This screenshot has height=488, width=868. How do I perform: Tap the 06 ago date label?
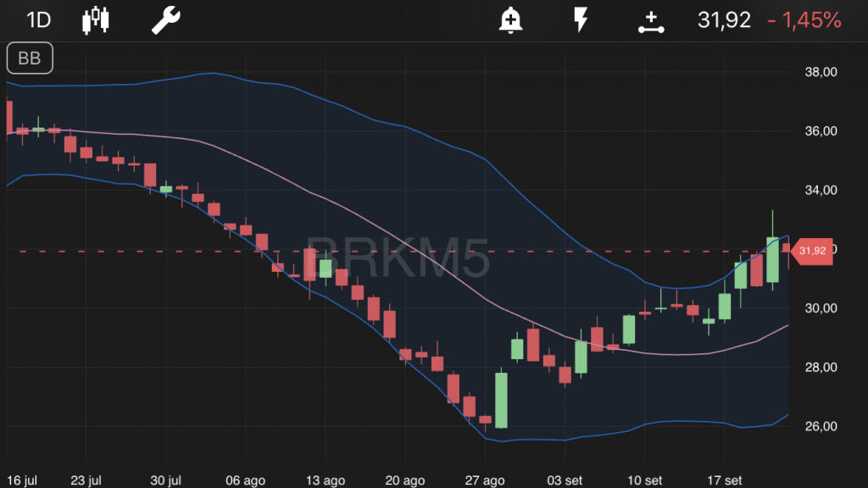[245, 480]
